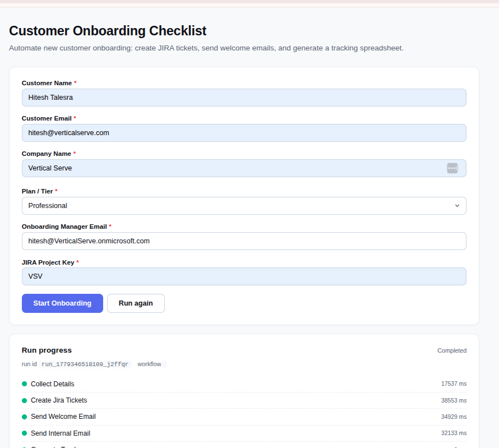Click the Onboarding Manager Email field
This screenshot has height=448, width=499.
244,241
